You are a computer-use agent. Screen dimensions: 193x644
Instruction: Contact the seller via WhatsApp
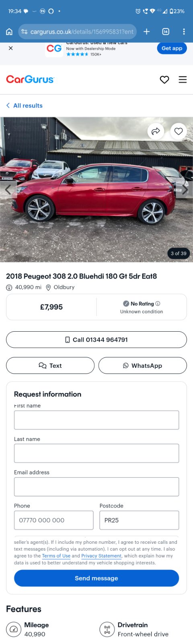click(x=143, y=365)
